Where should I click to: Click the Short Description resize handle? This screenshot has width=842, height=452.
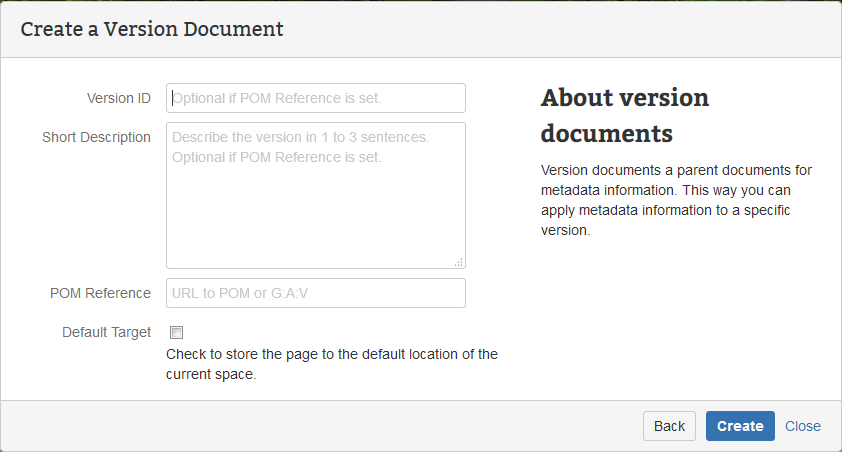pos(459,262)
